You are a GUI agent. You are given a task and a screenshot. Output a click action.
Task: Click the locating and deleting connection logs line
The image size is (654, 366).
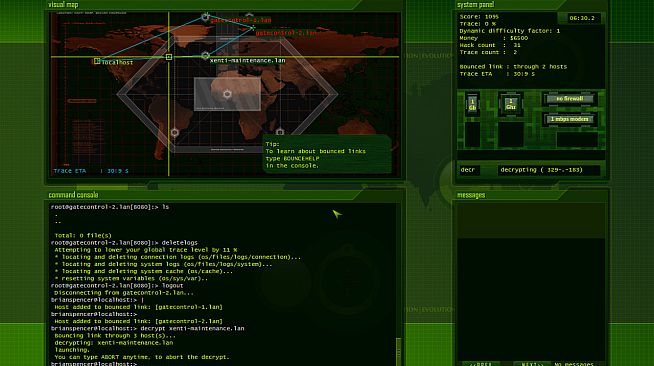point(178,257)
